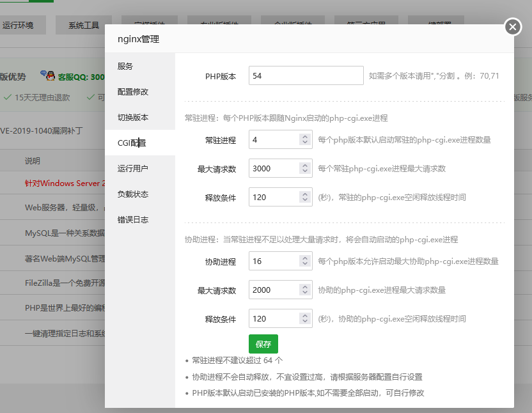The height and width of the screenshot is (413, 532).
Task: Raise 最大请求数 2000 using its up arrow
Action: (x=304, y=287)
